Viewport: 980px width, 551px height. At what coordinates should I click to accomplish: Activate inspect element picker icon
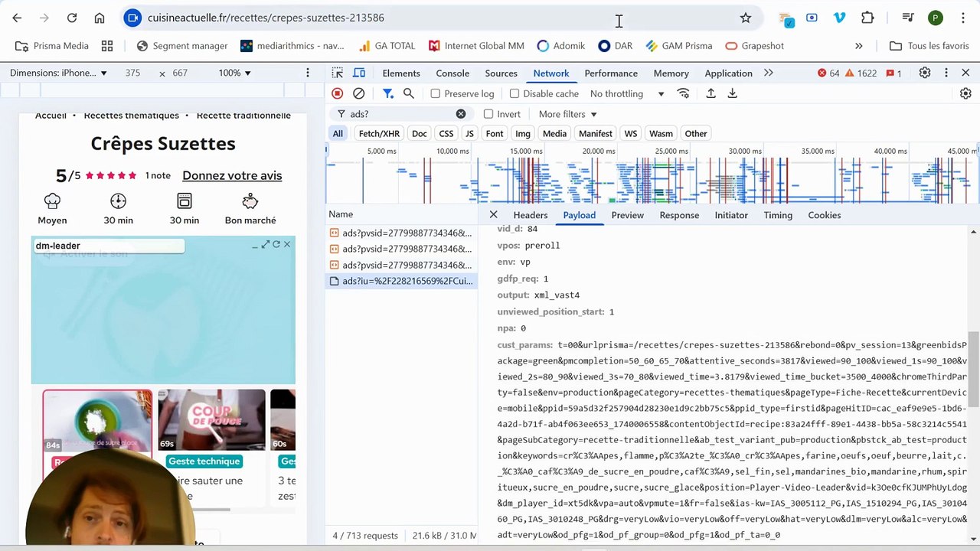tap(338, 73)
